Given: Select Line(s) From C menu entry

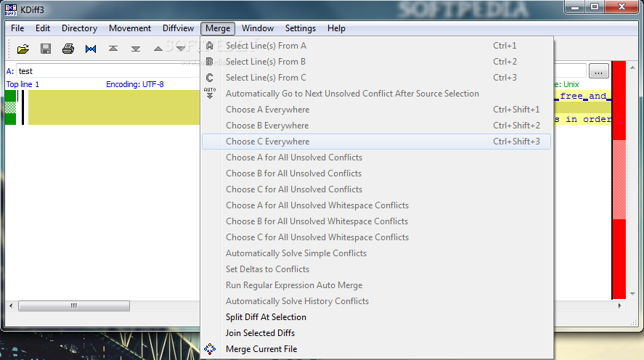Looking at the screenshot, I should [x=376, y=78].
